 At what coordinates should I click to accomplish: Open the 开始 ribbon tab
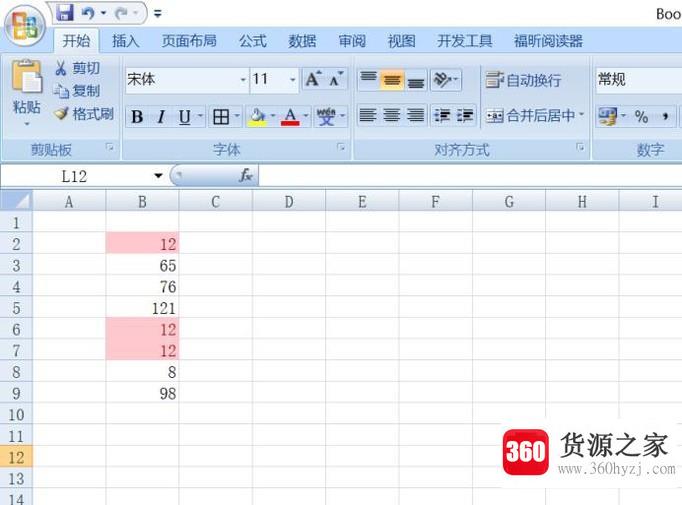coord(76,41)
